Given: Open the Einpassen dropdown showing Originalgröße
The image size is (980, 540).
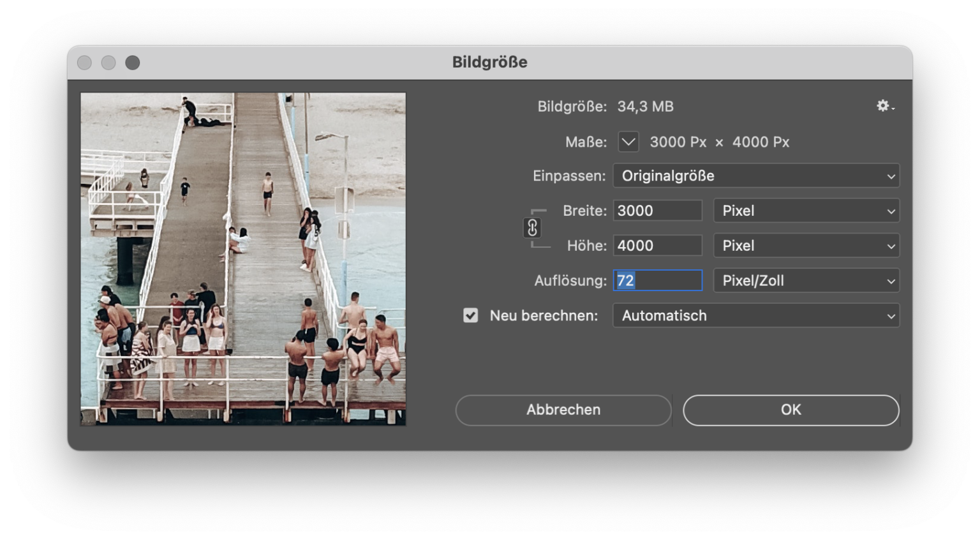Looking at the screenshot, I should point(755,176).
